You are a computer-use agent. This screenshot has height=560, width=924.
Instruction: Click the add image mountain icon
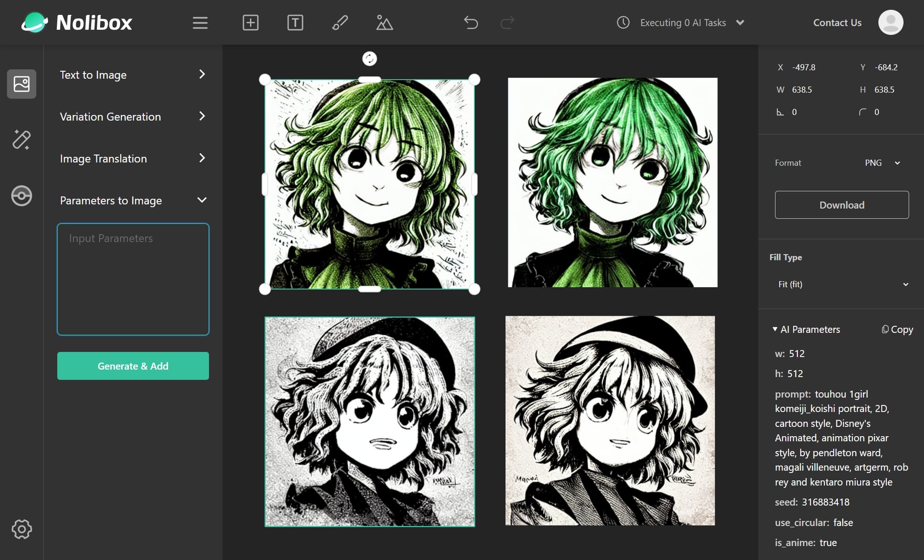point(384,23)
